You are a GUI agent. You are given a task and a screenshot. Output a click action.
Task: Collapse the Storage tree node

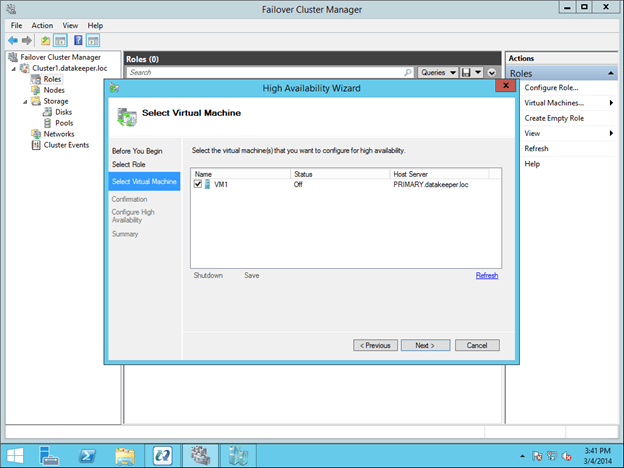point(23,101)
